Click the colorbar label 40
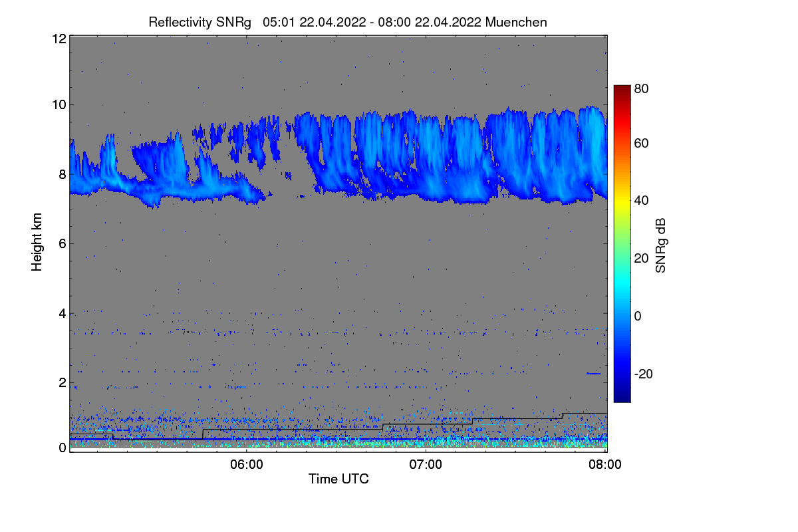Viewport: 798px width, 532px height. point(641,200)
